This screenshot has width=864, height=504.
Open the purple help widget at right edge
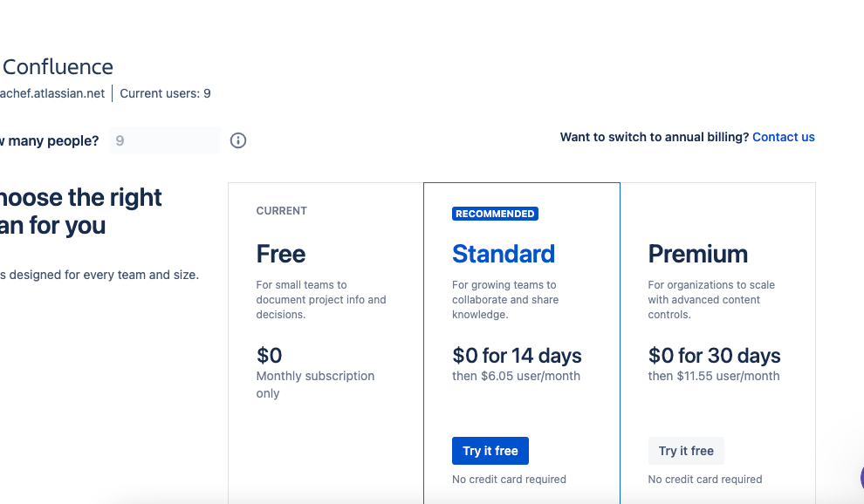tap(861, 478)
